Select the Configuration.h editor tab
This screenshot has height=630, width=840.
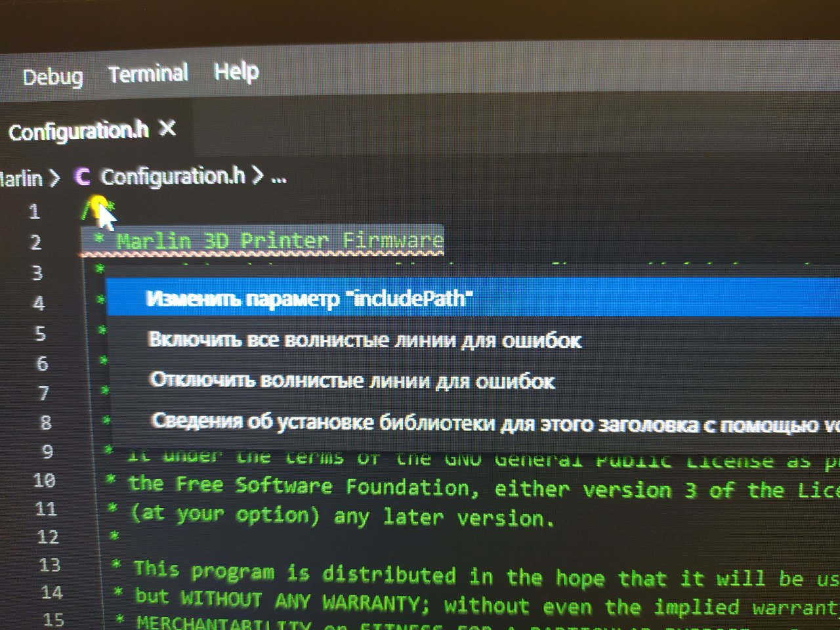(x=79, y=131)
